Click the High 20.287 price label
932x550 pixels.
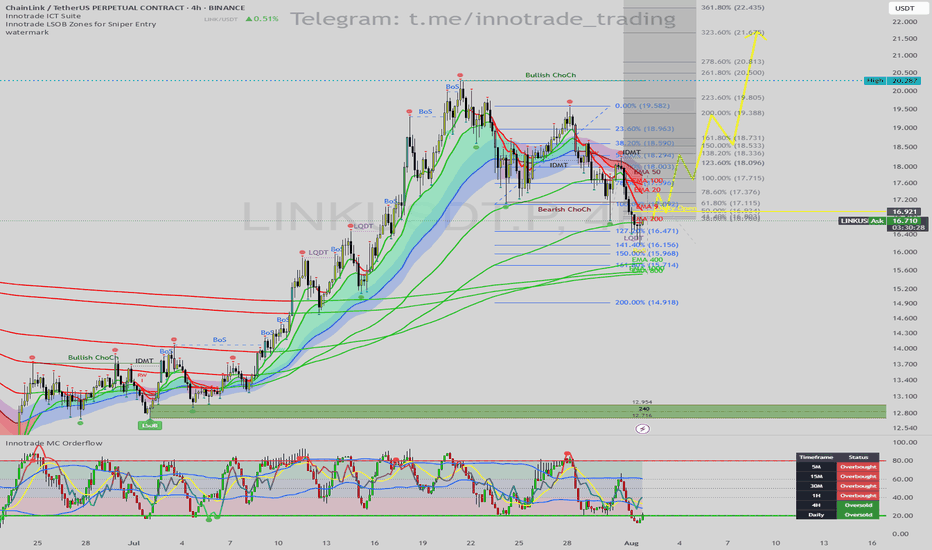pyautogui.click(x=893, y=80)
